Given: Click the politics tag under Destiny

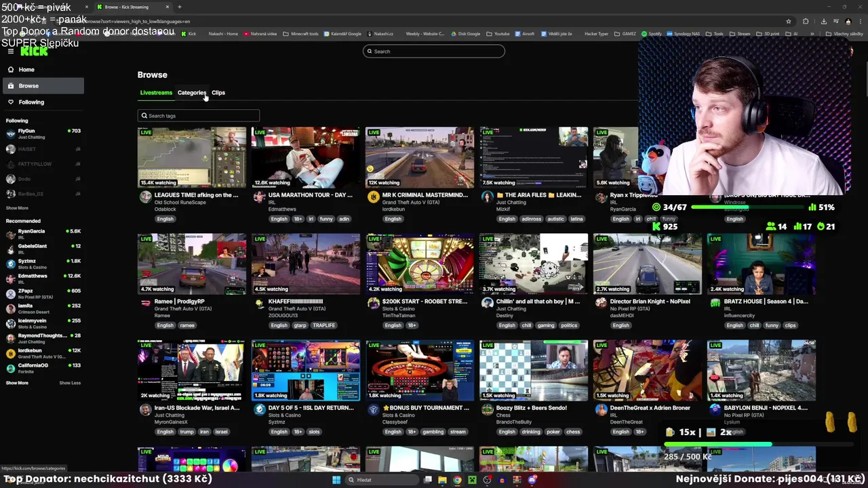Looking at the screenshot, I should (x=569, y=325).
